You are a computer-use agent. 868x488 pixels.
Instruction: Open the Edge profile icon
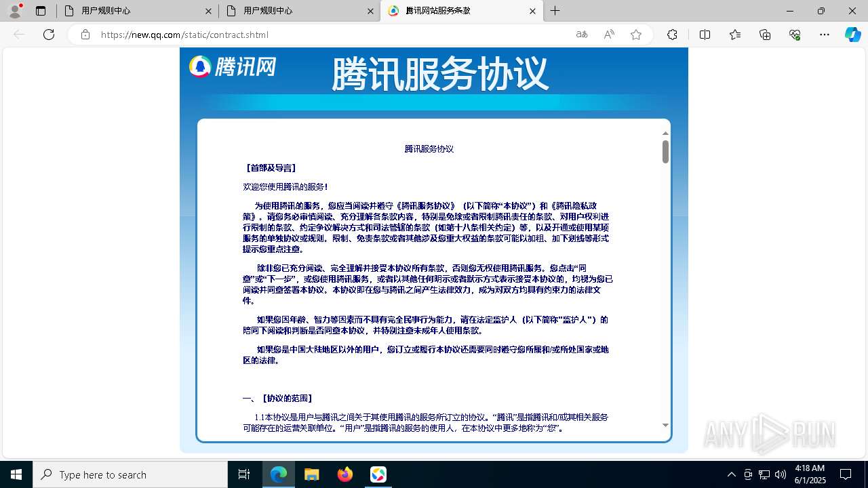(15, 11)
